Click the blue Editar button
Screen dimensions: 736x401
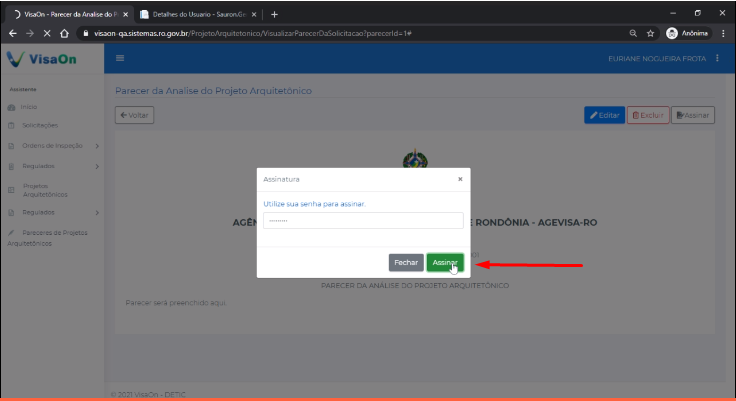point(604,115)
